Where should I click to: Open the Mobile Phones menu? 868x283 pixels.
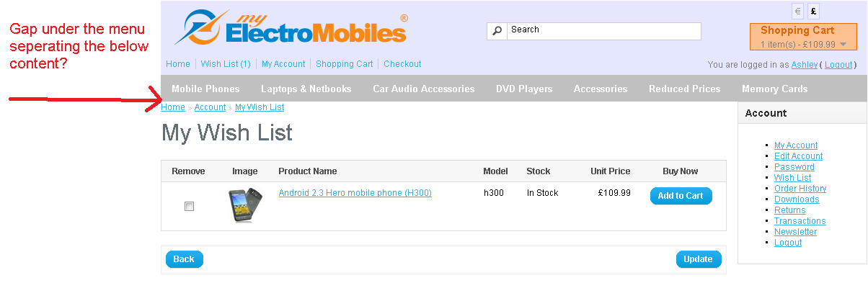click(205, 89)
